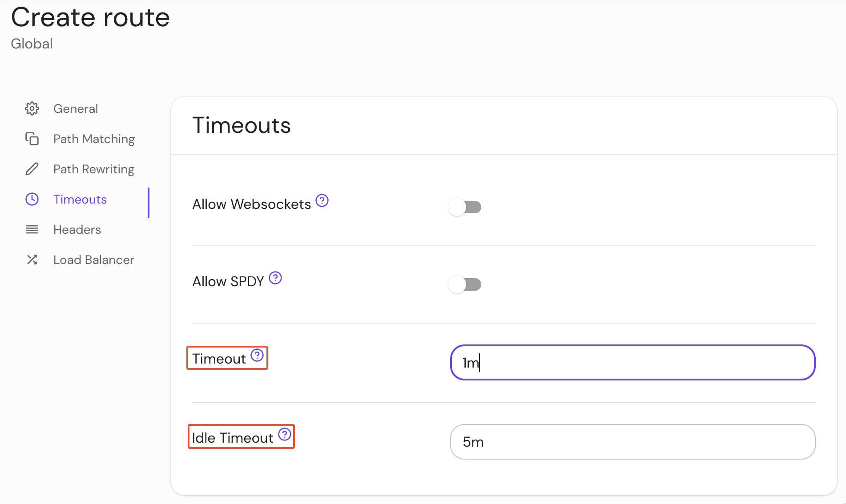This screenshot has height=504, width=846.
Task: Switch to the Headers section
Action: point(77,229)
